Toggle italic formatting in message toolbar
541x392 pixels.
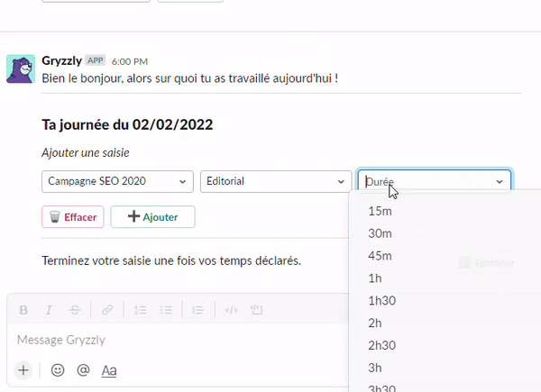pyautogui.click(x=49, y=310)
